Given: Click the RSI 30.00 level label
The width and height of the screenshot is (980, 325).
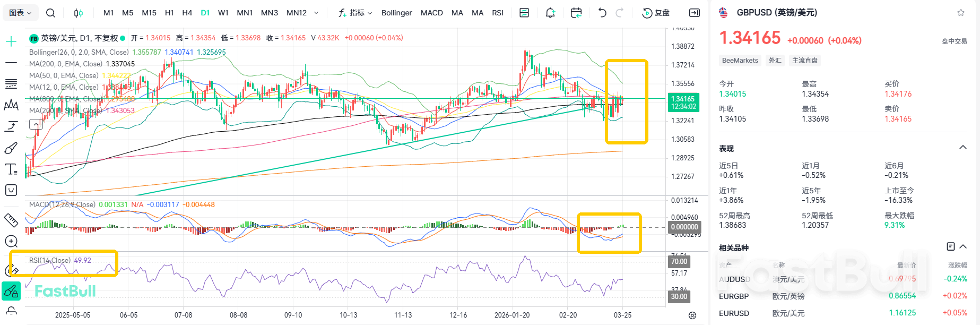Looking at the screenshot, I should click(679, 296).
